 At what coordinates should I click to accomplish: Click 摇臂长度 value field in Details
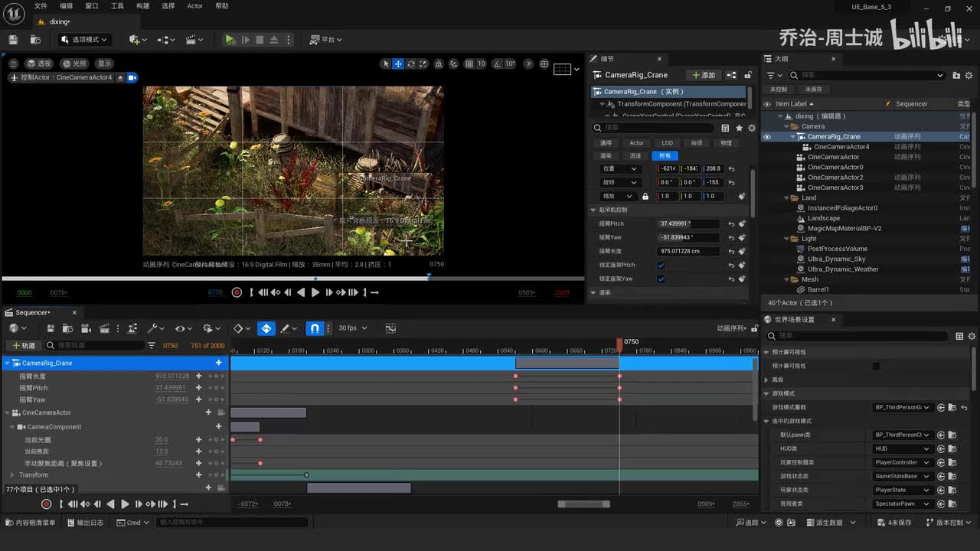click(689, 251)
